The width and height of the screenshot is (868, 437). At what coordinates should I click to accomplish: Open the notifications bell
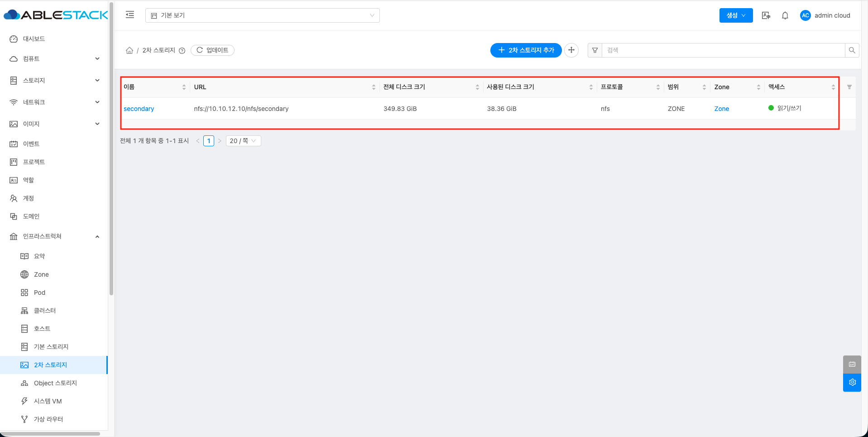coord(785,15)
